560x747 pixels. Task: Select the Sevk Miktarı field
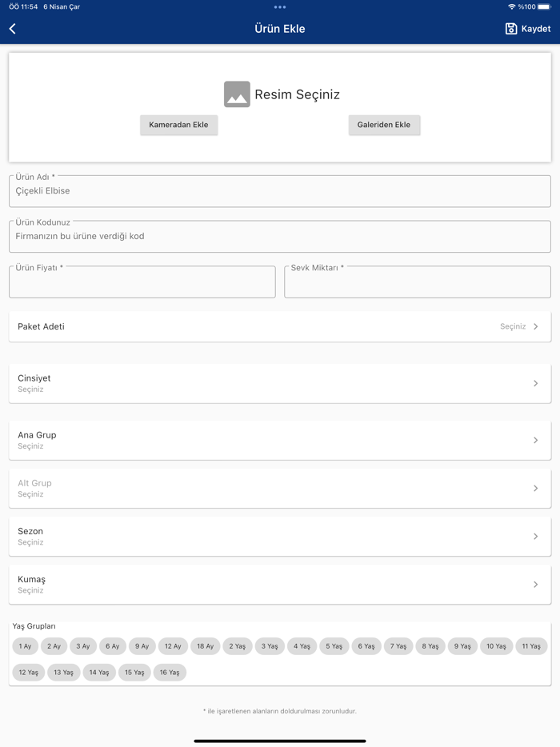coord(418,282)
